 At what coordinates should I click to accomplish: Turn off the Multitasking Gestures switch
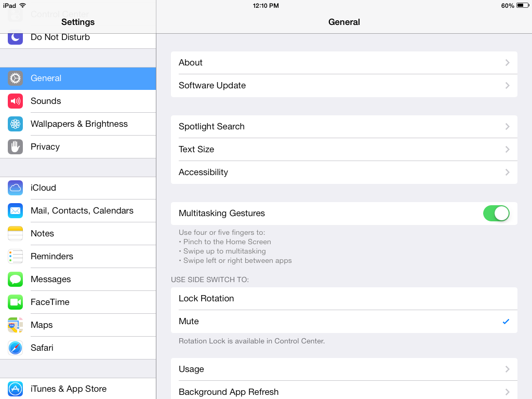496,214
